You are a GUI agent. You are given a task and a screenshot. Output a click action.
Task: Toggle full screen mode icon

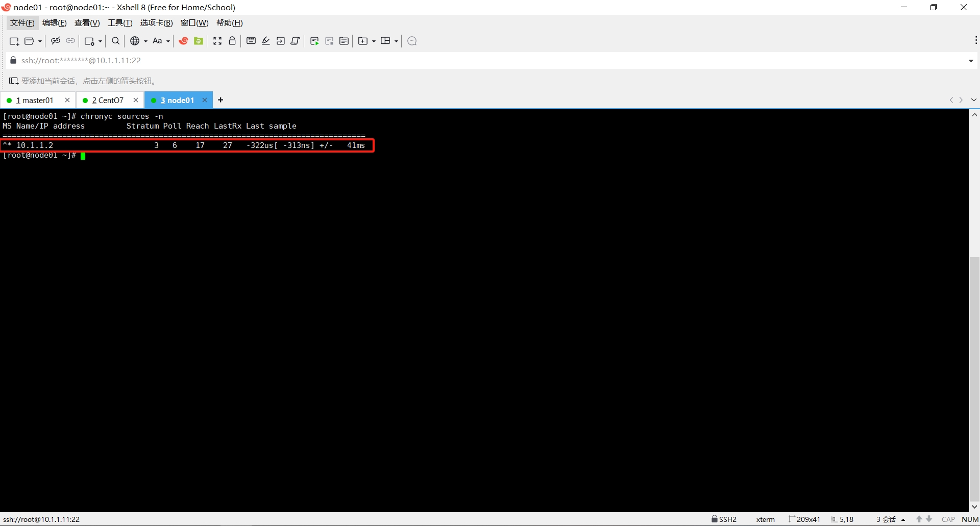click(217, 41)
